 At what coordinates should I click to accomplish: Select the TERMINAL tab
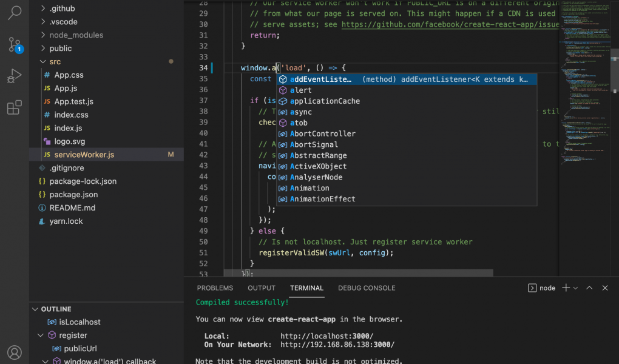pyautogui.click(x=306, y=288)
